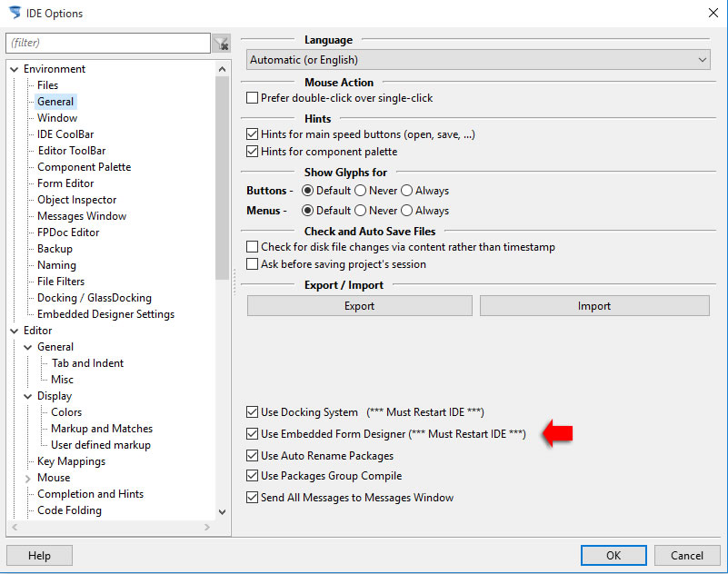Select Form Editor tree item
Image resolution: width=728 pixels, height=574 pixels.
(x=65, y=183)
